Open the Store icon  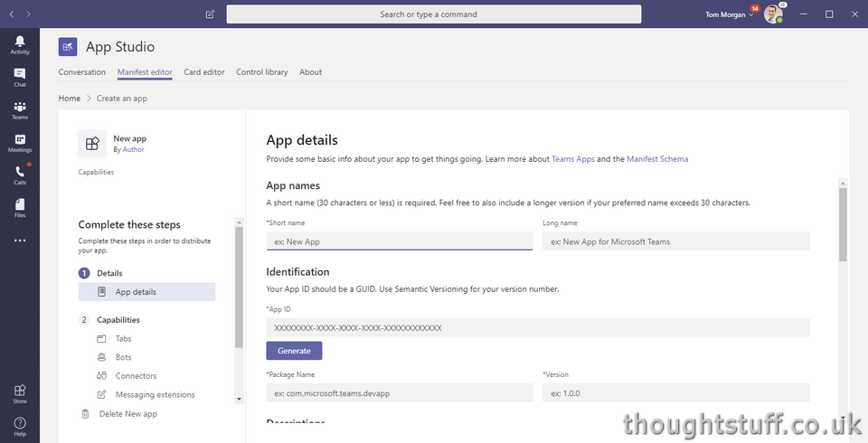point(20,393)
